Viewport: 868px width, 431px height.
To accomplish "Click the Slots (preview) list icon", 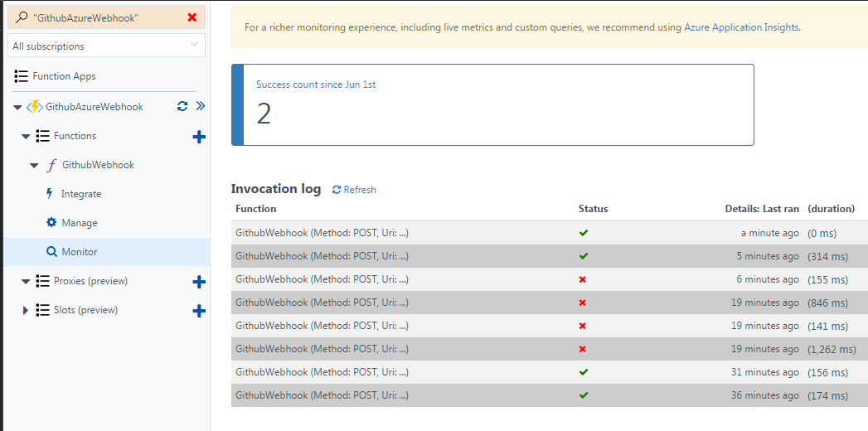I will (42, 310).
